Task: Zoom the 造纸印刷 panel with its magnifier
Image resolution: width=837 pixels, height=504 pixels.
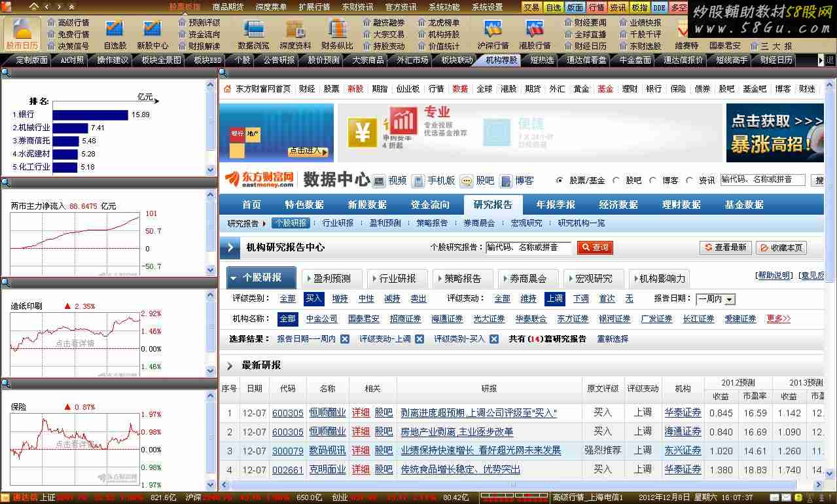Action: (x=6, y=283)
